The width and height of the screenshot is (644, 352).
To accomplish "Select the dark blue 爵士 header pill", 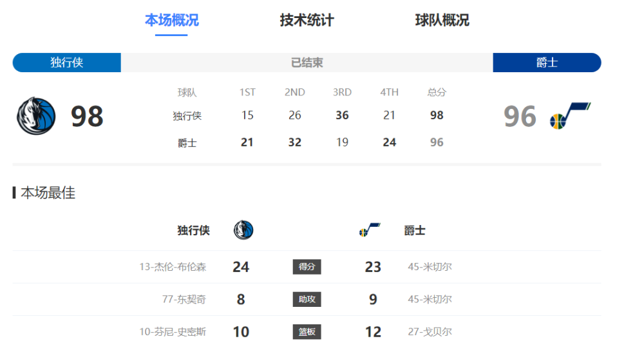I will (547, 63).
